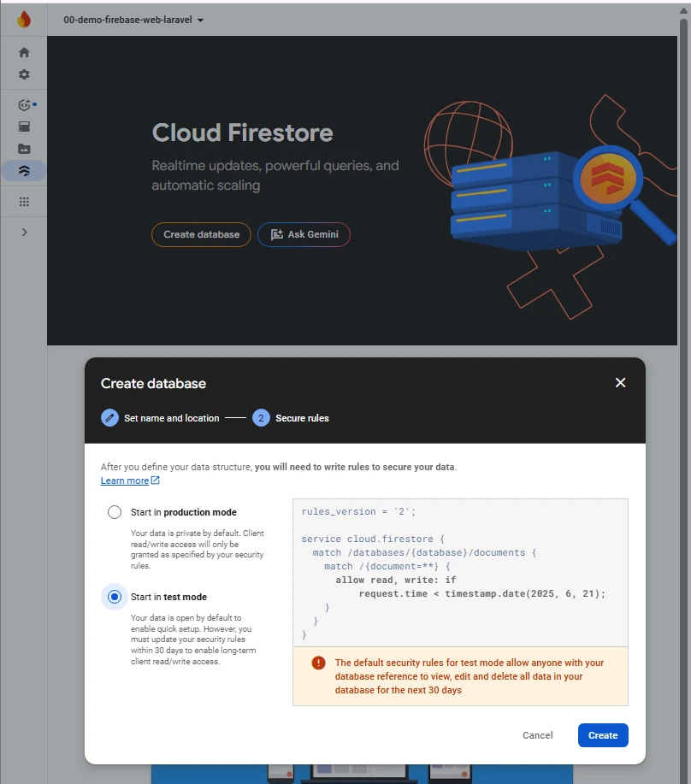Click the red warning exclamation icon
This screenshot has width=691, height=784.
[318, 663]
